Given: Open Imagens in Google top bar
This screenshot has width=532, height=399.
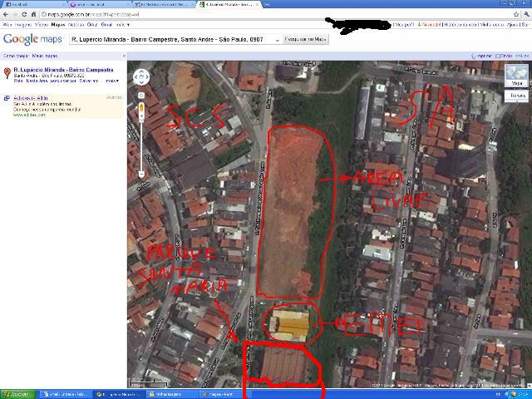Looking at the screenshot, I should [x=23, y=25].
